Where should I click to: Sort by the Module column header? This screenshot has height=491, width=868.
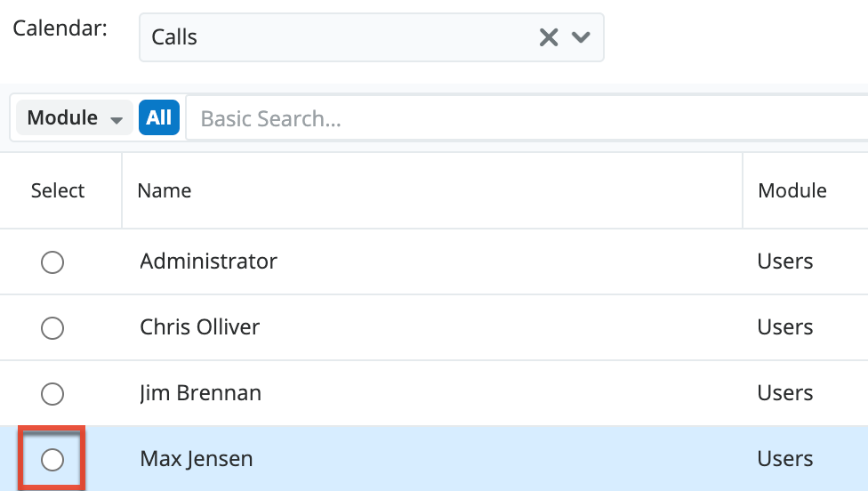coord(792,190)
